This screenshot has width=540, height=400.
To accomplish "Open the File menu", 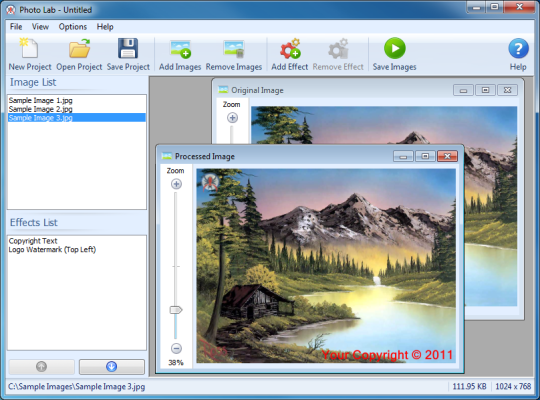I will tap(16, 27).
